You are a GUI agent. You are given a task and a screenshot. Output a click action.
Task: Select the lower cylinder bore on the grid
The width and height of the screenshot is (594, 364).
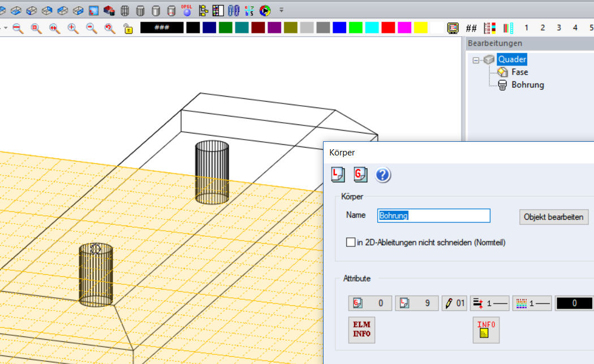point(96,275)
